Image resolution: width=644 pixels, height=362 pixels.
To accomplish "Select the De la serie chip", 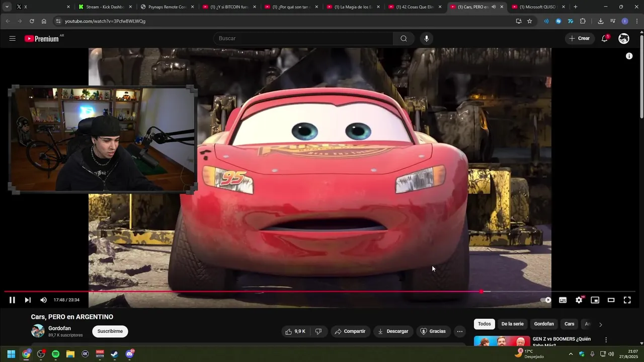I will click(512, 324).
